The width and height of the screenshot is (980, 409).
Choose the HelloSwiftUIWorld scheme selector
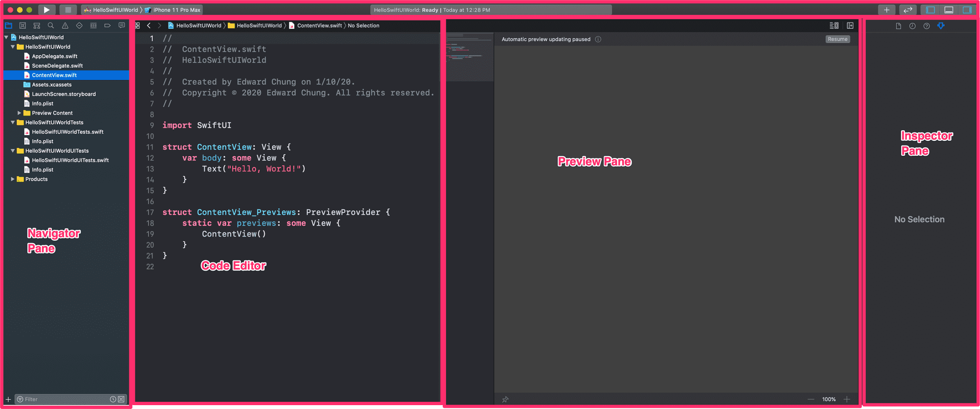click(x=111, y=10)
